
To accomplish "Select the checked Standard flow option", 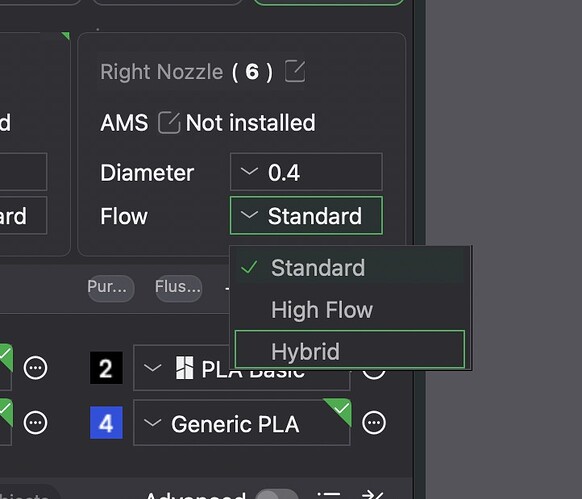I will click(350, 267).
